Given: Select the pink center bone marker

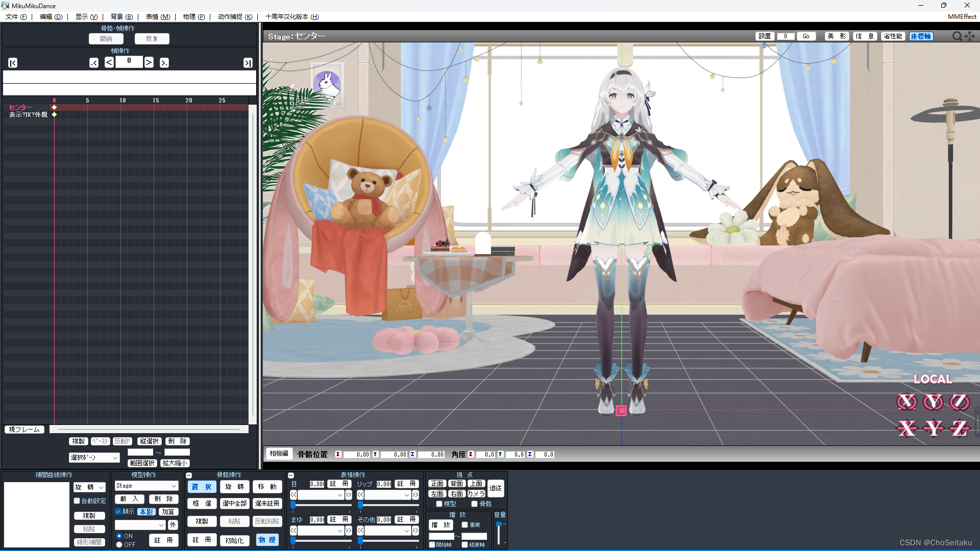Looking at the screenshot, I should (x=621, y=411).
